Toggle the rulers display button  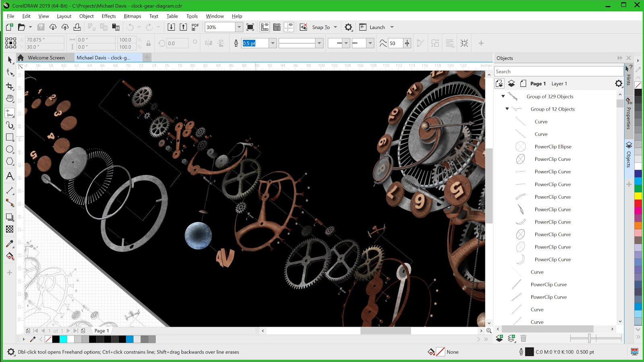tap(264, 27)
